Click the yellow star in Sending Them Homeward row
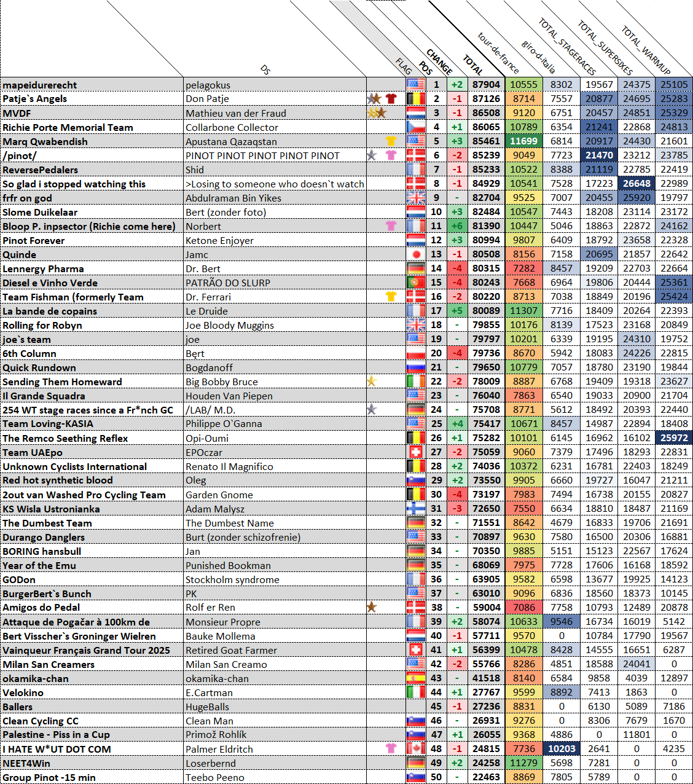Screen dimensions: 693x784 [372, 382]
